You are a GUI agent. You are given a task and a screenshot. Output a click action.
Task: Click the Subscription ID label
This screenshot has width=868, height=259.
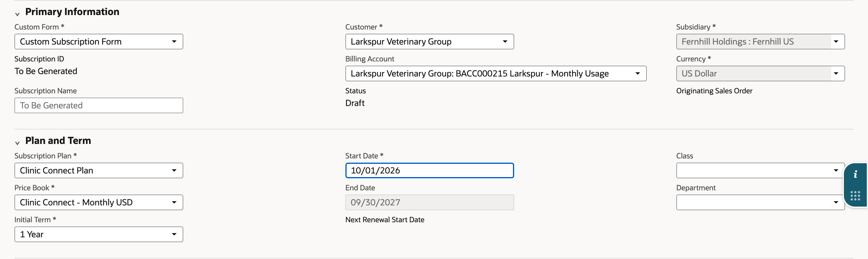(x=39, y=59)
